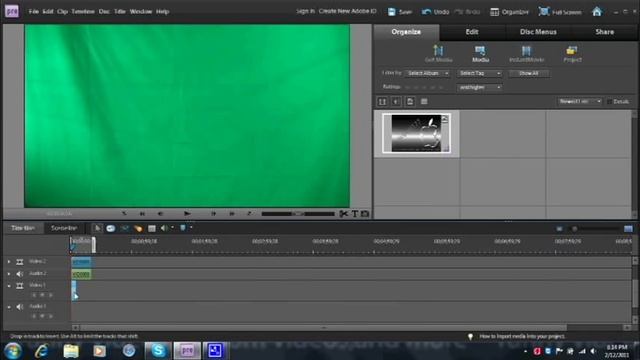Click the scissors Split Clip icon
640x360 pixels.
click(344, 213)
